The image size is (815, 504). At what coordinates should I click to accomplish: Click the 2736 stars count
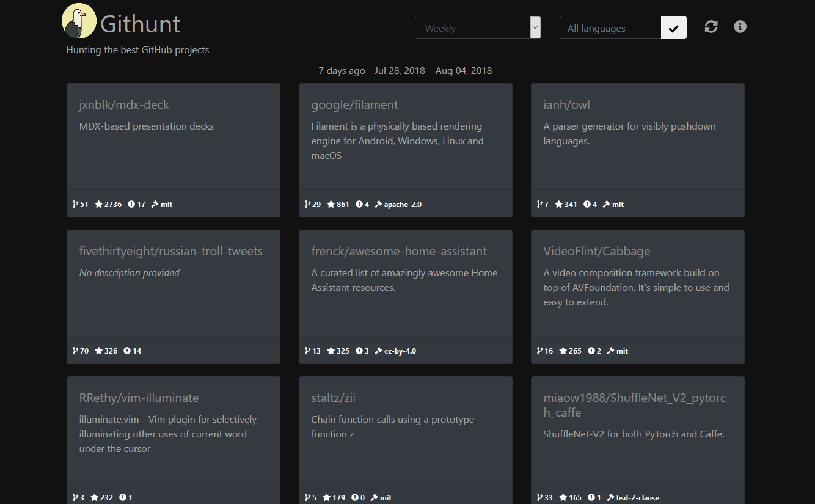pos(113,205)
